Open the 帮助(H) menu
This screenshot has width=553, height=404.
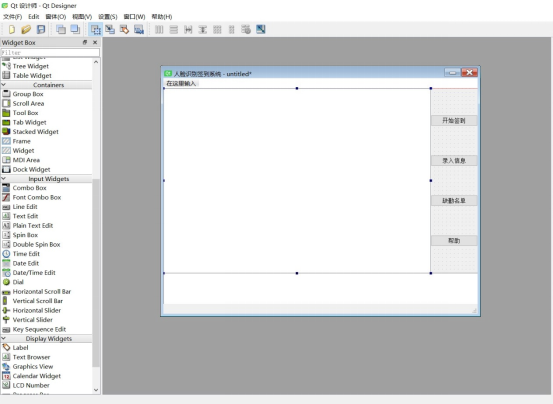(x=162, y=17)
